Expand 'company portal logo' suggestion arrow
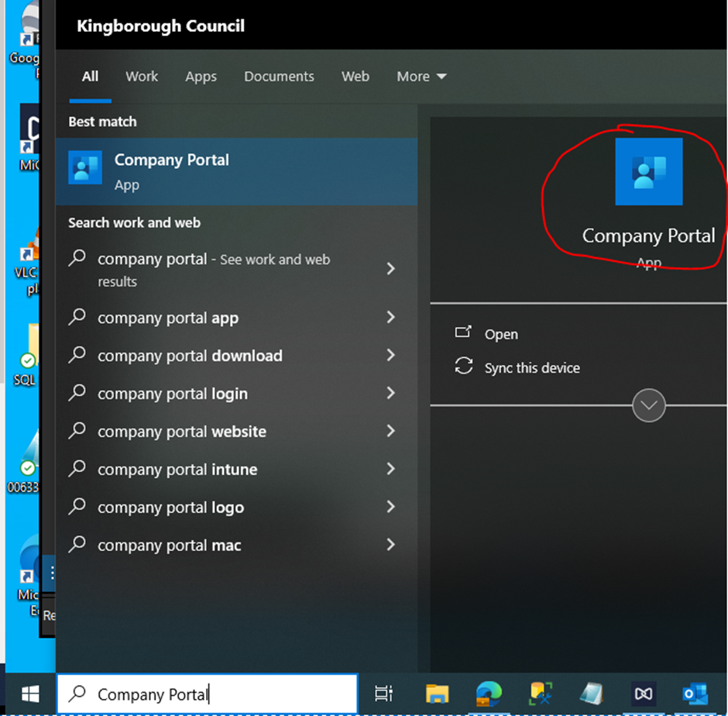Screen dimensions: 728x716 point(390,507)
